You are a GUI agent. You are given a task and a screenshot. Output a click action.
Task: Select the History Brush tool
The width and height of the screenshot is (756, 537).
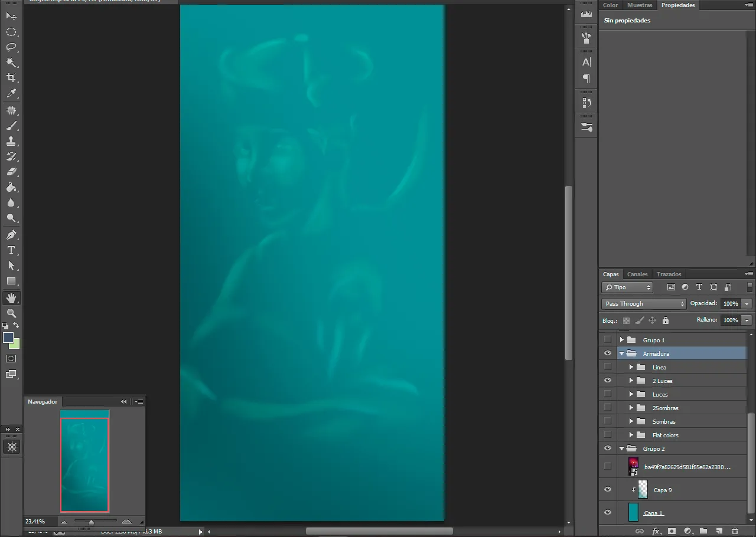[x=11, y=156]
